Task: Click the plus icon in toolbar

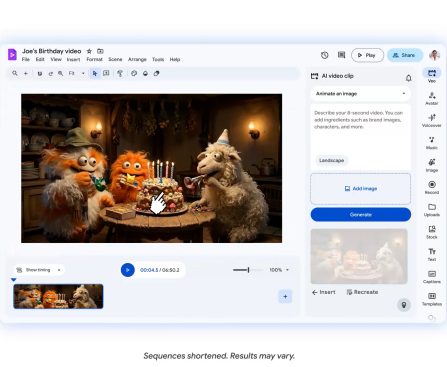Action: 26,73
